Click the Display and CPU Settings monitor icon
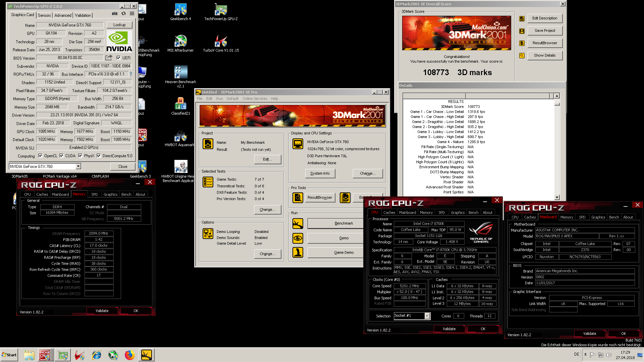Image resolution: width=644 pixels, height=362 pixels. pos(298,144)
